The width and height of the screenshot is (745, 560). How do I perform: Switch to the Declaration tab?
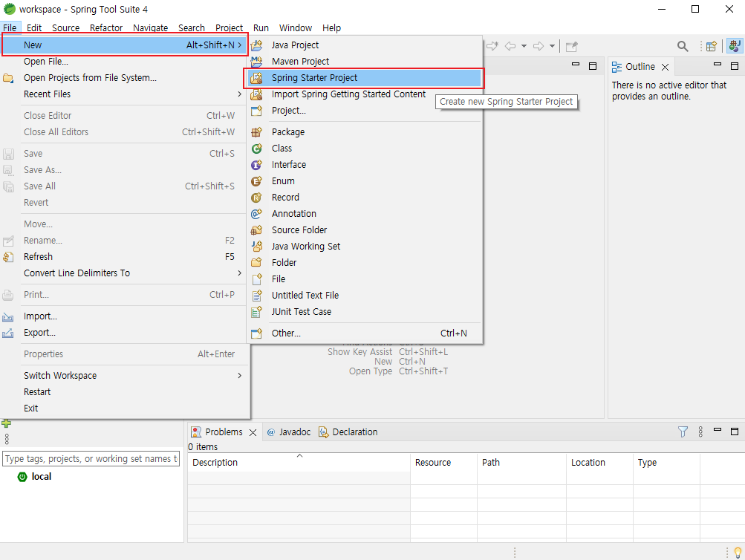tap(348, 432)
